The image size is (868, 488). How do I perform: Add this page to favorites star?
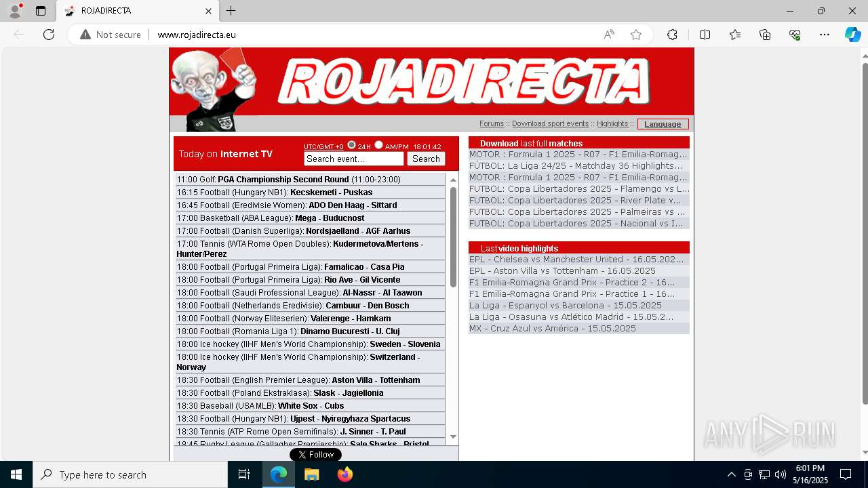point(636,35)
